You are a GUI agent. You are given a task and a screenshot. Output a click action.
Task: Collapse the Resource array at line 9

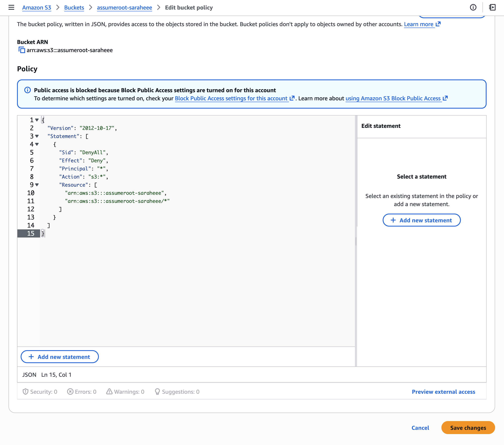(37, 185)
